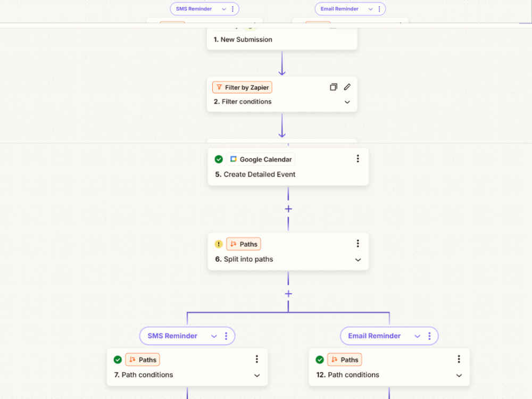532x399 pixels.
Task: Open three-dot menu on step 12 Path conditions
Action: (x=459, y=359)
